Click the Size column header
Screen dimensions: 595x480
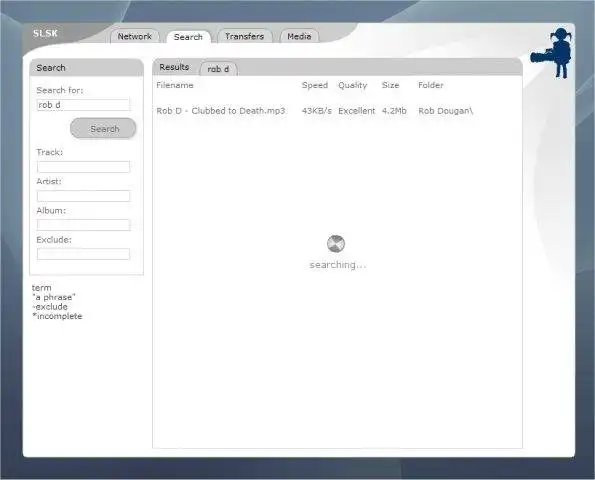tap(390, 85)
